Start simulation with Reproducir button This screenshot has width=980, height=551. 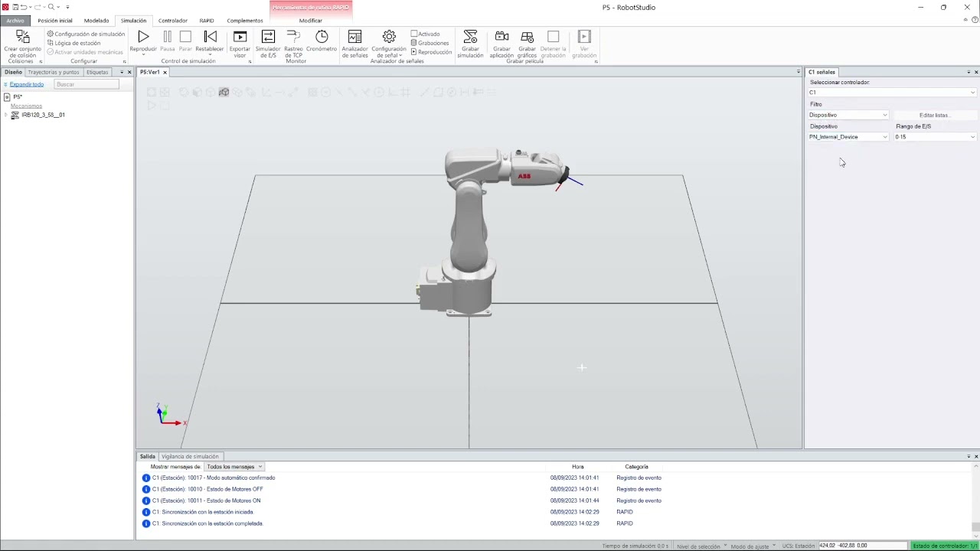click(x=143, y=37)
